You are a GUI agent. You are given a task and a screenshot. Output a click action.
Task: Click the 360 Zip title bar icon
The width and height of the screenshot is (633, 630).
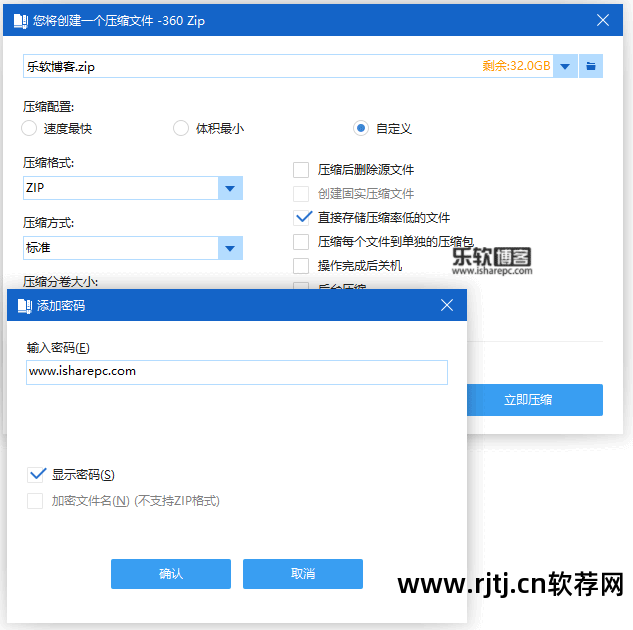21,21
